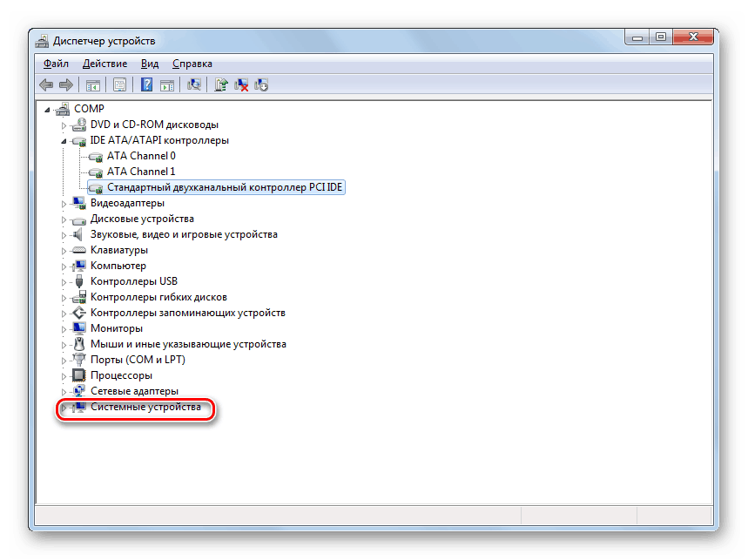Click the Forward navigation arrow

[x=67, y=84]
